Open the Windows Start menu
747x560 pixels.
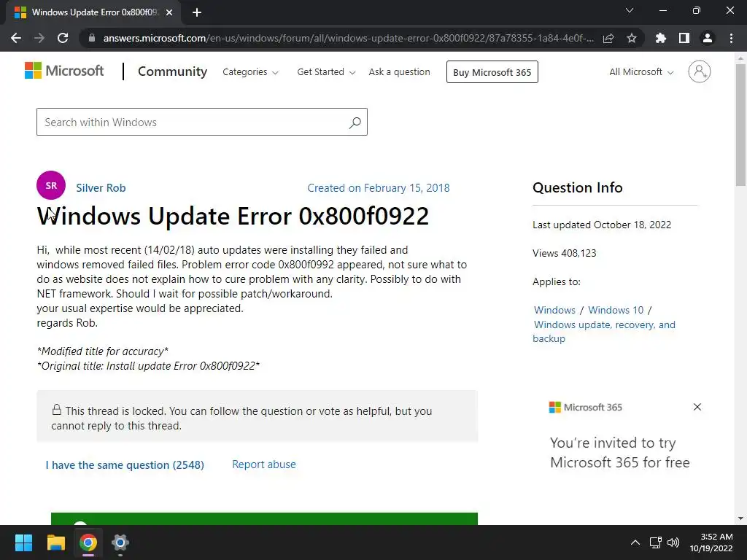coord(23,542)
